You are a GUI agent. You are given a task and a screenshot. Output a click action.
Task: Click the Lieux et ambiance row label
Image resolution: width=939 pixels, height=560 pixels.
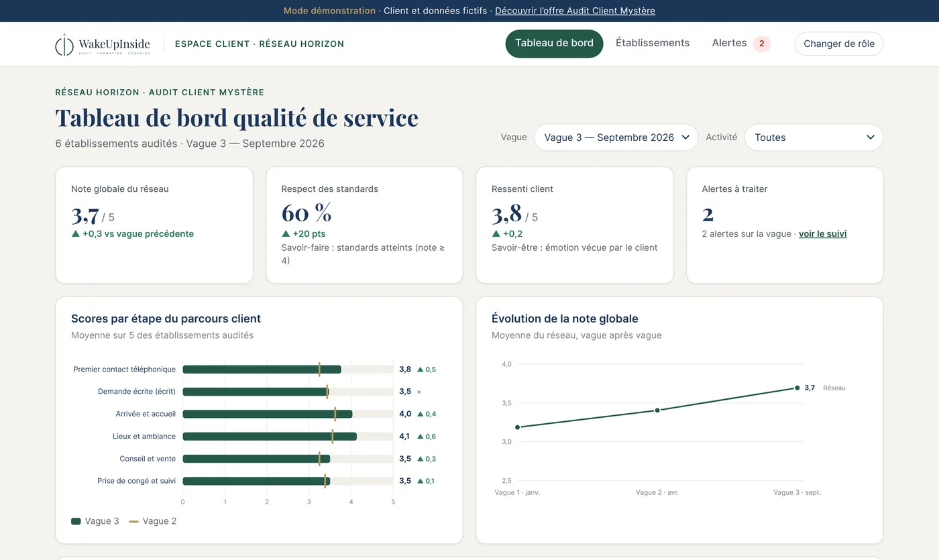(144, 437)
